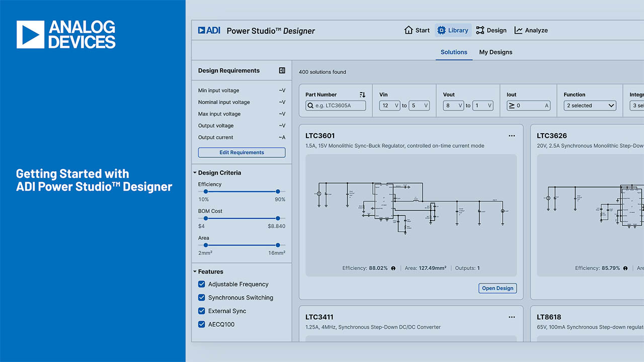Click the 'Output voltage' requirement row
The width and height of the screenshot is (644, 362).
[x=242, y=126]
